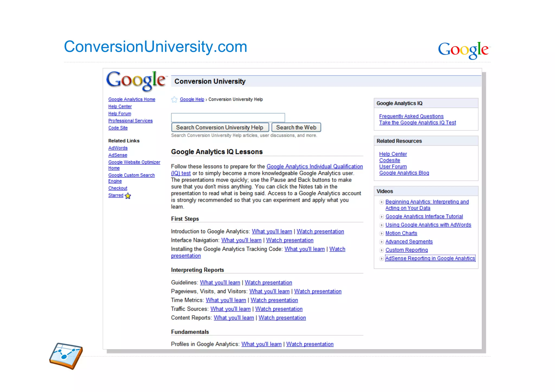Open Motion Charts video link
555x392 pixels.
(401, 233)
